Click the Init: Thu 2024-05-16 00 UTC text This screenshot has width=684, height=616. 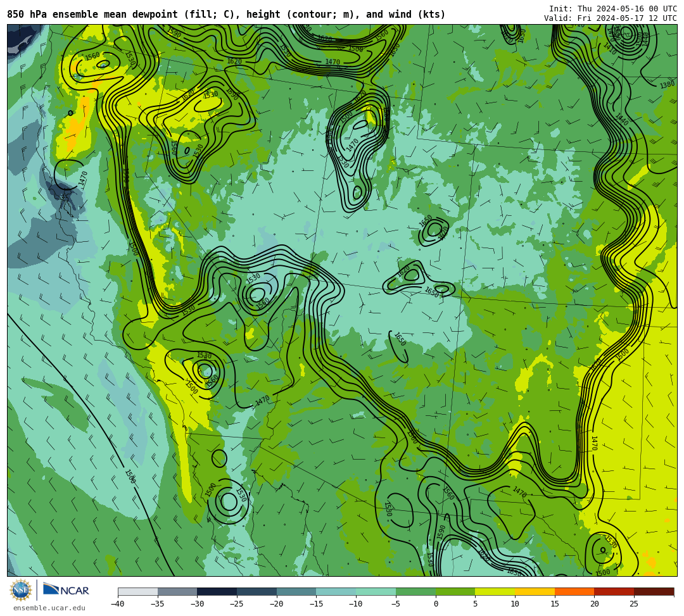613,9
